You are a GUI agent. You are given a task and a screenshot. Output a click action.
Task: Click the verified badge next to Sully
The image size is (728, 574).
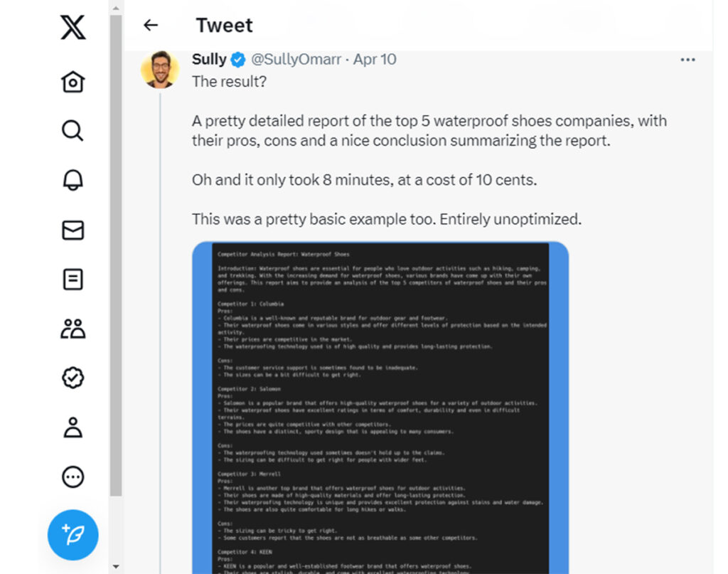237,59
